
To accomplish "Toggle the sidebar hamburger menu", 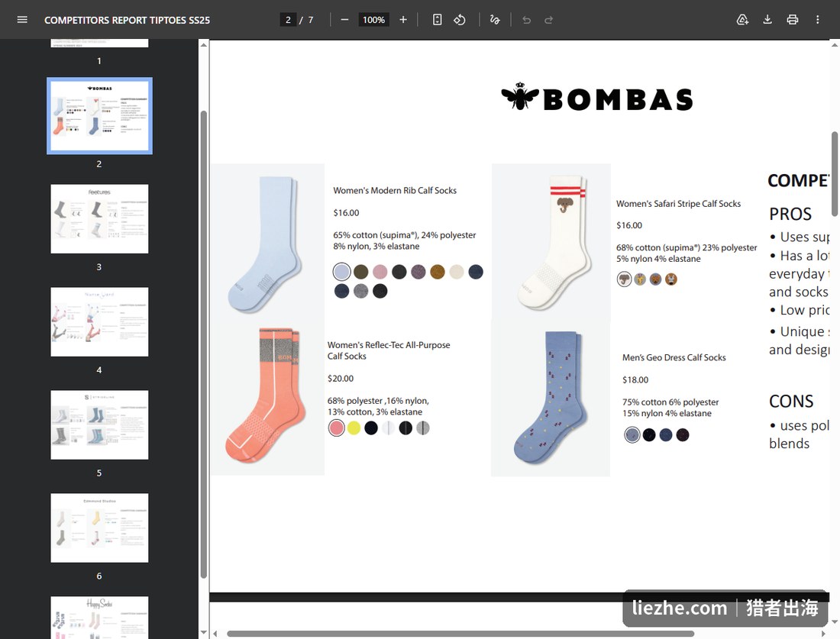I will tap(22, 20).
